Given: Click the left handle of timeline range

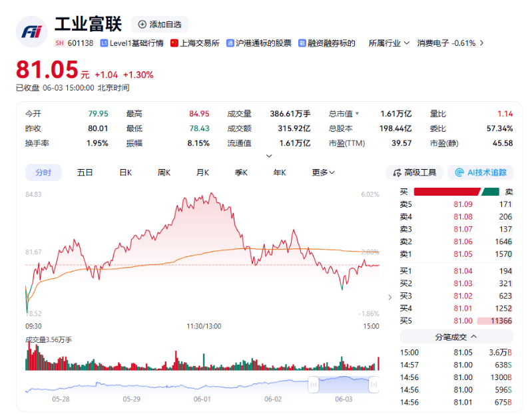Looking at the screenshot, I should (x=314, y=385).
